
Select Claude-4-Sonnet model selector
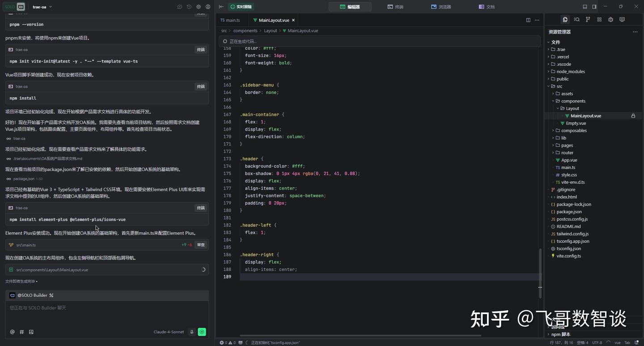[x=169, y=332]
